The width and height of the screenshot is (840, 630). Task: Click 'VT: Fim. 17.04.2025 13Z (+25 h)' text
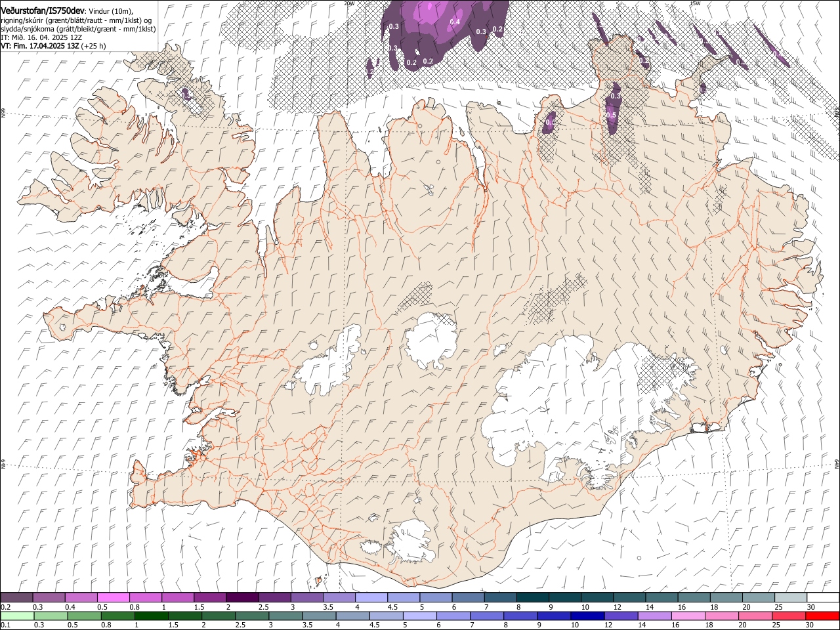tap(53, 46)
